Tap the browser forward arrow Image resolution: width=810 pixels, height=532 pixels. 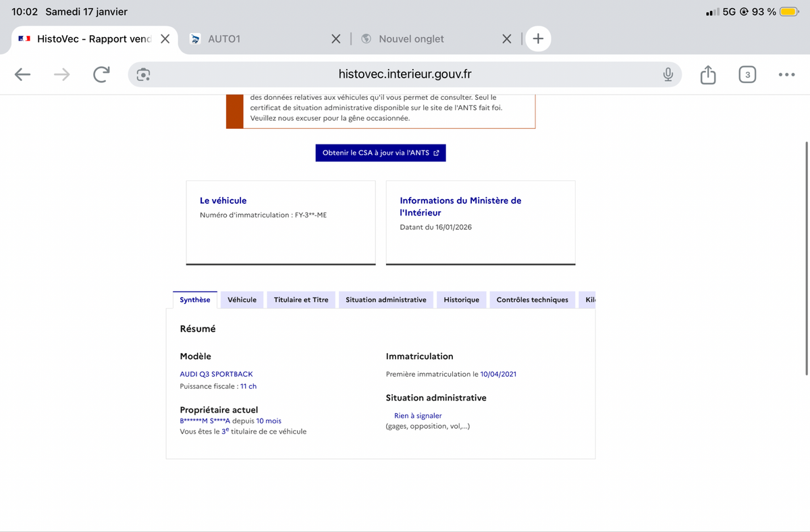[62, 75]
